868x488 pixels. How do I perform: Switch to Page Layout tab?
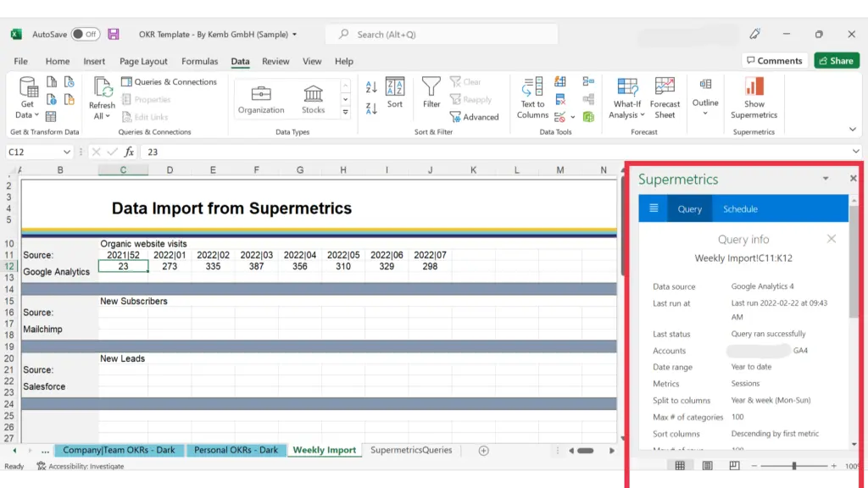[x=143, y=61]
